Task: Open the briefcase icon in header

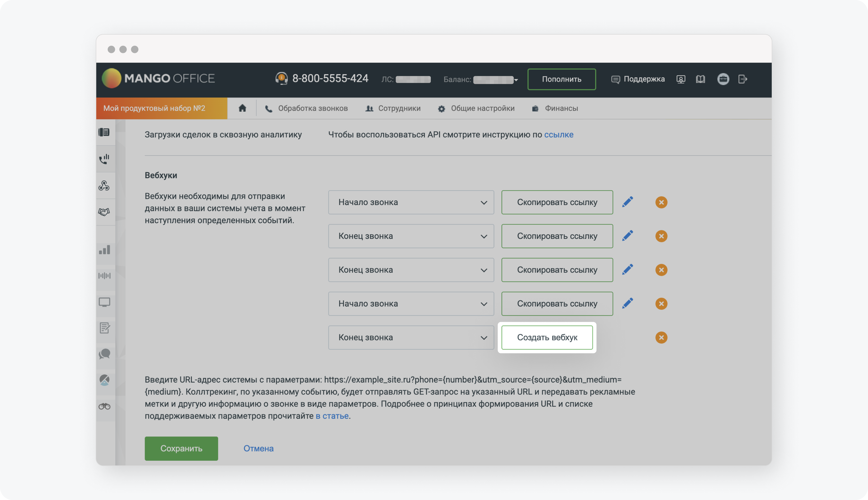Action: click(723, 79)
